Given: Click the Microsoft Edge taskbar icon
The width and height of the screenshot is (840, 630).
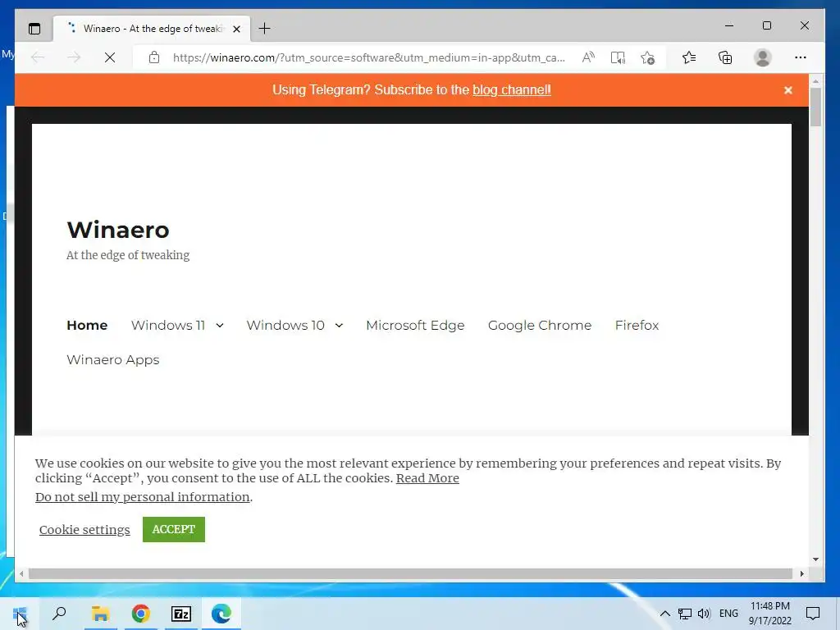Looking at the screenshot, I should tap(221, 614).
